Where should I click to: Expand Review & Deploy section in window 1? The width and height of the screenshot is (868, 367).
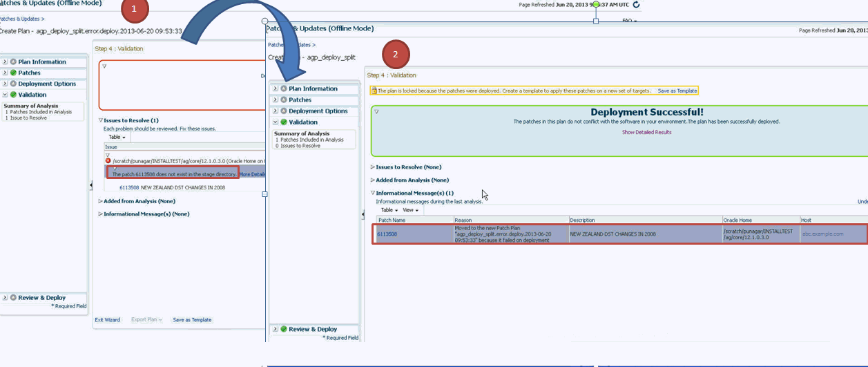tap(5, 298)
